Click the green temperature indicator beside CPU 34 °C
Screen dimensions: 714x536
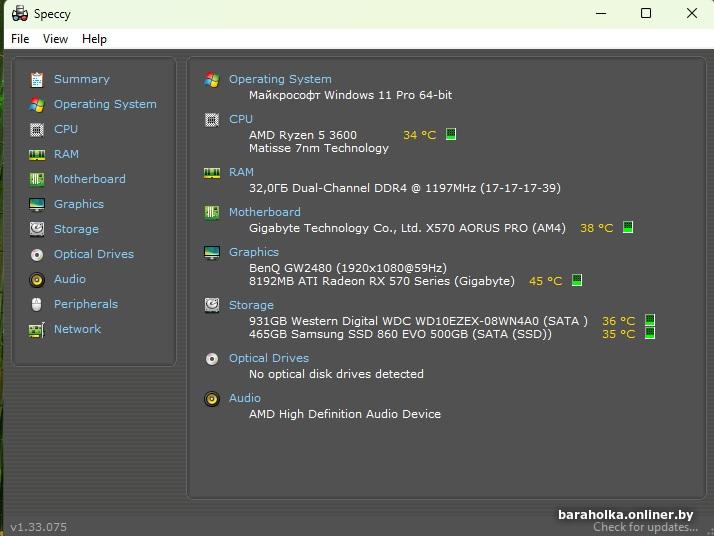(x=451, y=134)
